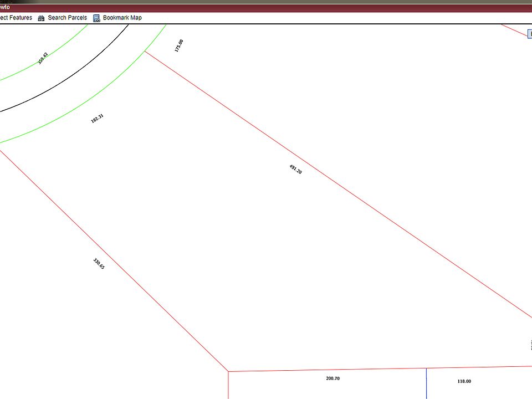Click the 175.00 dimension label

coord(179,46)
